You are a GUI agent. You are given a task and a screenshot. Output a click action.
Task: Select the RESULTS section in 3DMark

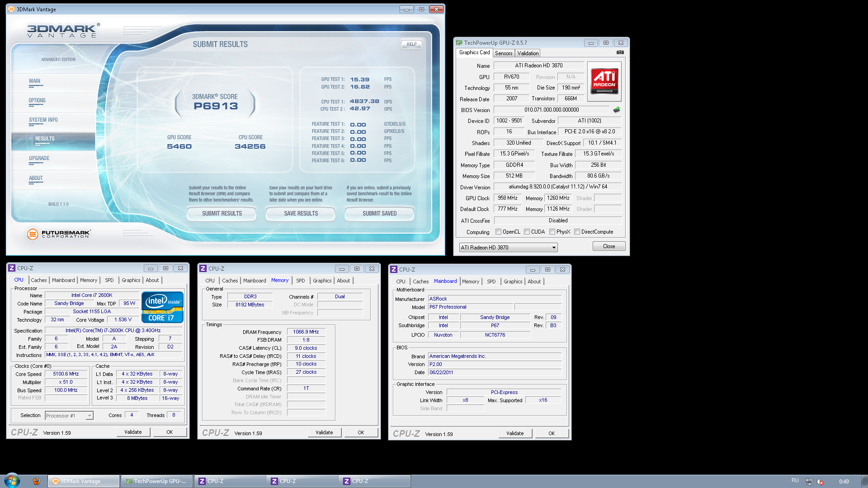[x=53, y=141]
